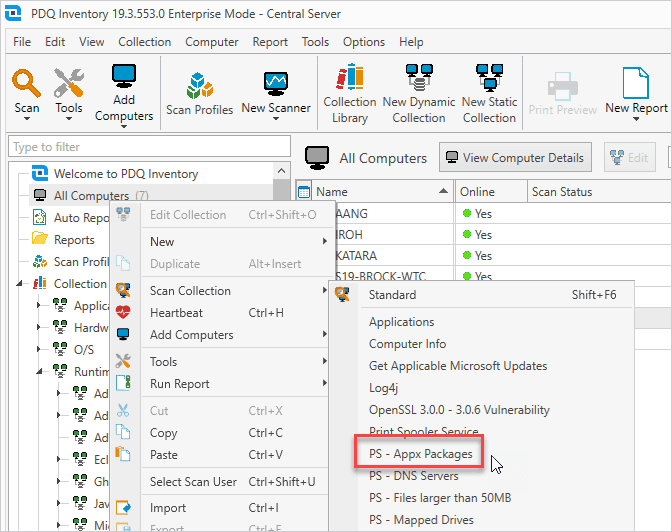Screen dimensions: 672x532
Task: Collapse the Runtimes collection tree node
Action: 39,371
